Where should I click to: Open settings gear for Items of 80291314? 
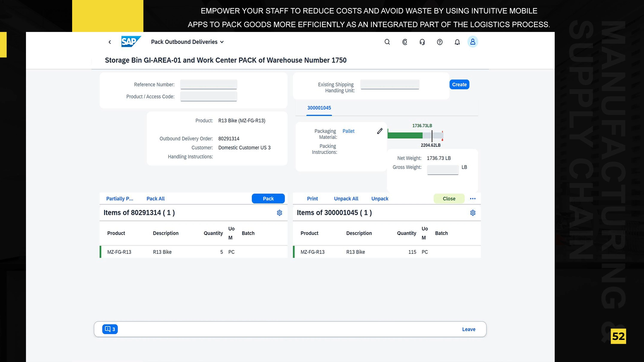279,213
